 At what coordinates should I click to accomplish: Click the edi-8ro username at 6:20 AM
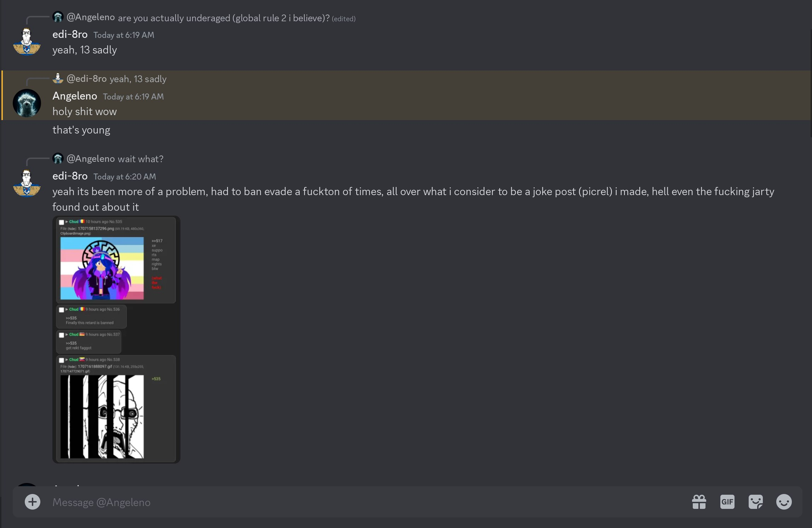(70, 176)
